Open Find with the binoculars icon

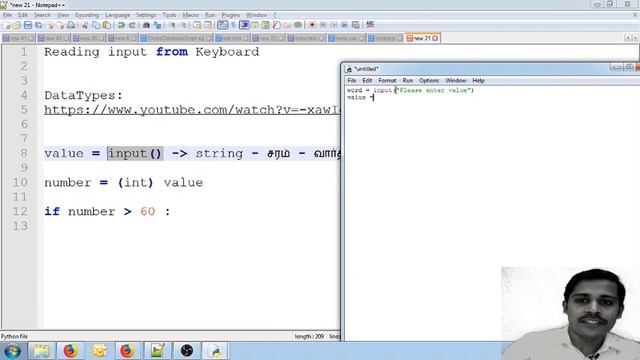pyautogui.click(x=146, y=25)
